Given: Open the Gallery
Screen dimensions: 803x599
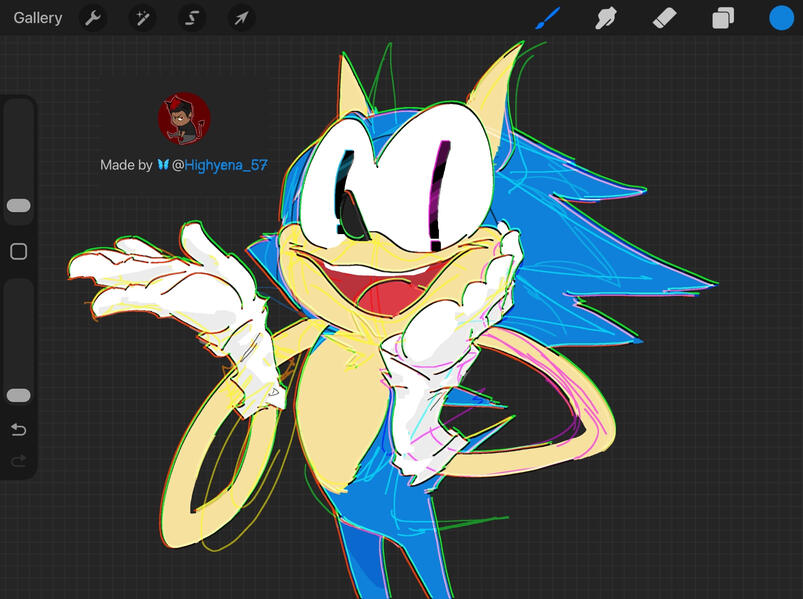Looking at the screenshot, I should (x=38, y=18).
